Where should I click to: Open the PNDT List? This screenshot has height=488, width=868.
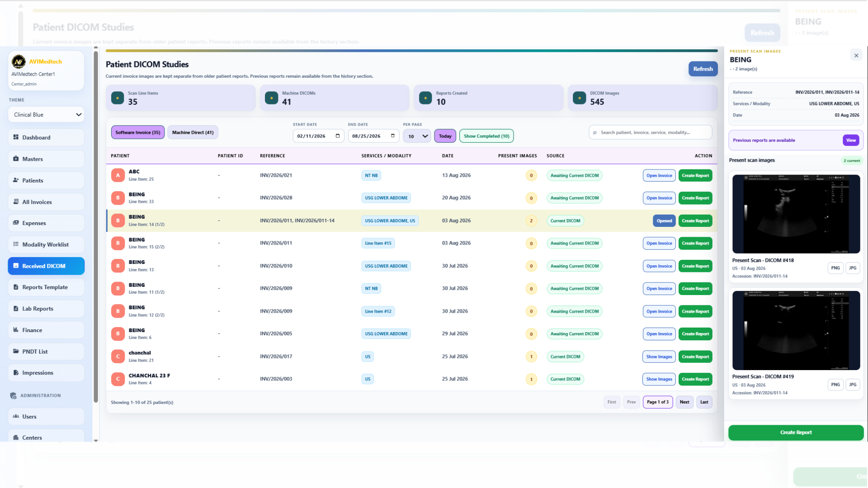[x=46, y=352]
